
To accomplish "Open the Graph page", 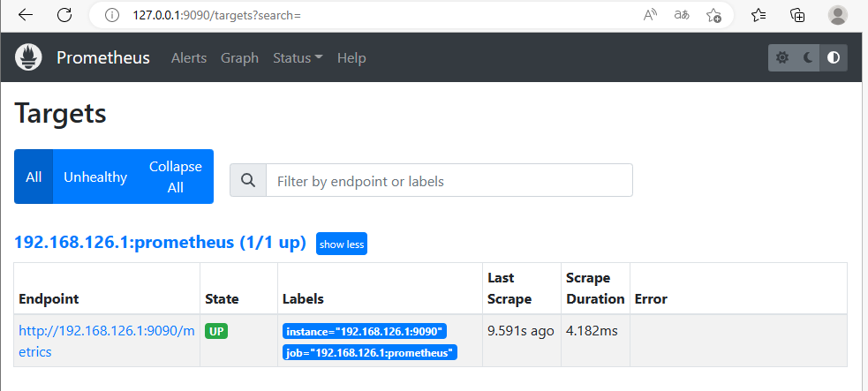I will 239,58.
